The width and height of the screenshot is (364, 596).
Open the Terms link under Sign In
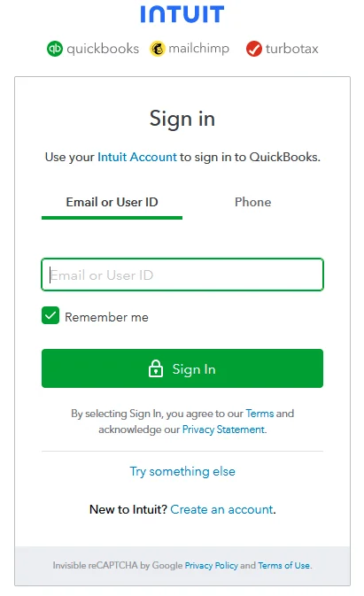(x=259, y=414)
